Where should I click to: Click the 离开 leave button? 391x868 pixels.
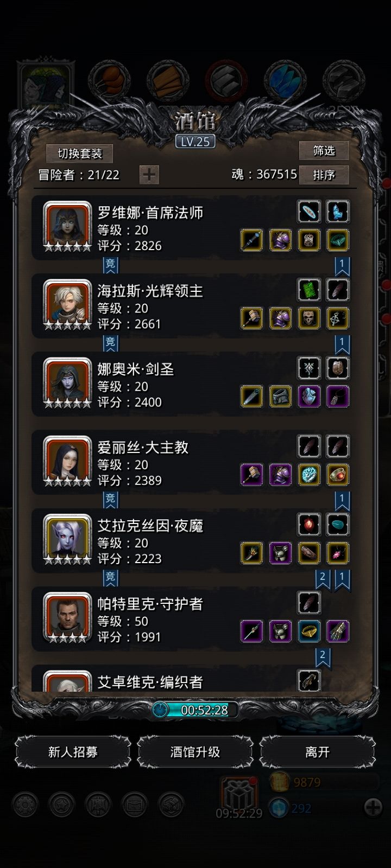tap(317, 752)
